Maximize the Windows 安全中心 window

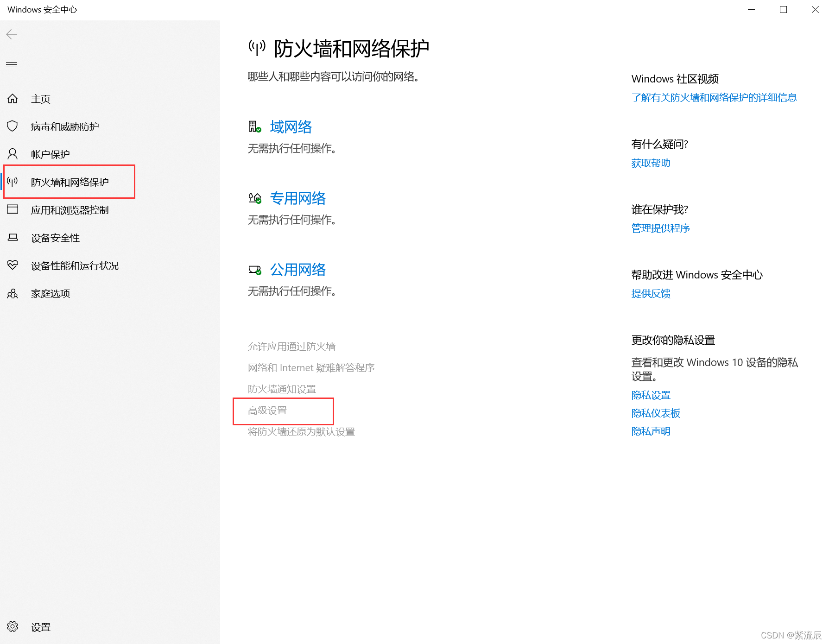pyautogui.click(x=783, y=10)
